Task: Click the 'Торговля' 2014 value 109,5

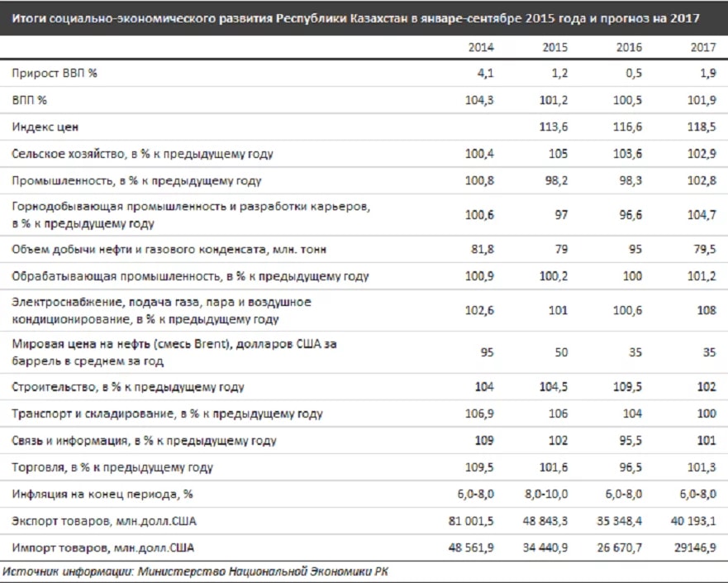Action: [x=479, y=467]
